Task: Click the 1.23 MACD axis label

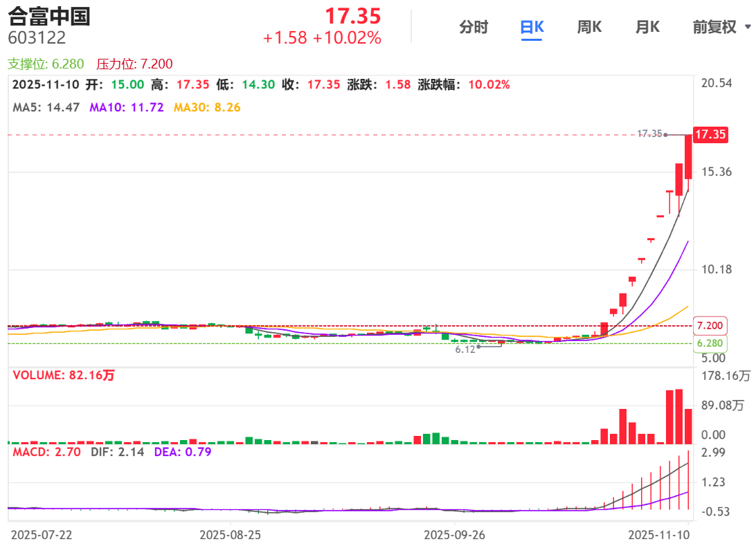Action: (x=713, y=482)
